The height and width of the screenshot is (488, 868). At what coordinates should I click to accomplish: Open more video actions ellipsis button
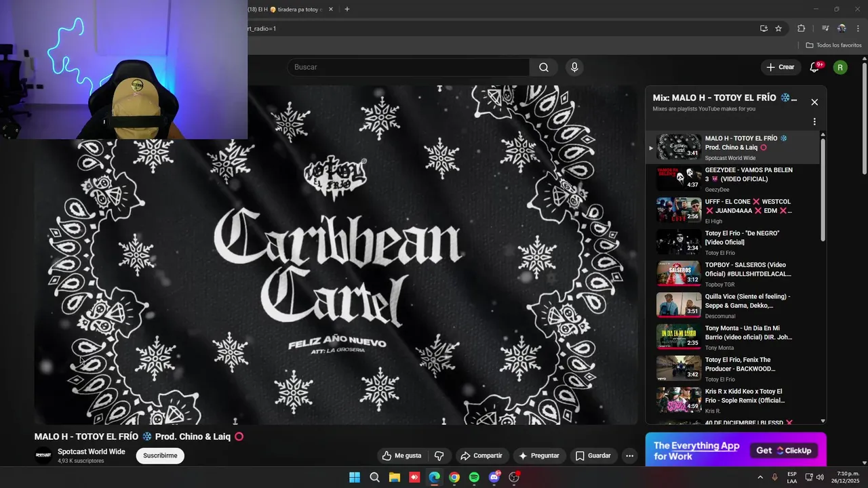pos(629,455)
